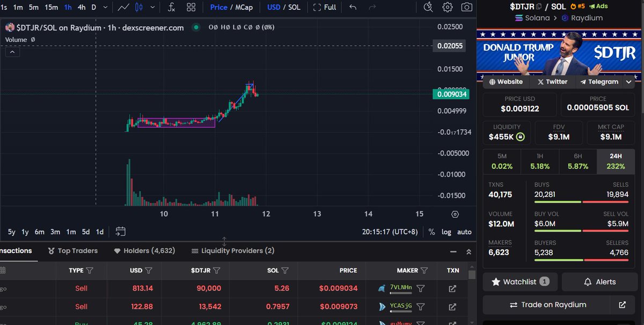Switch chart denomination to SOL

coord(295,8)
